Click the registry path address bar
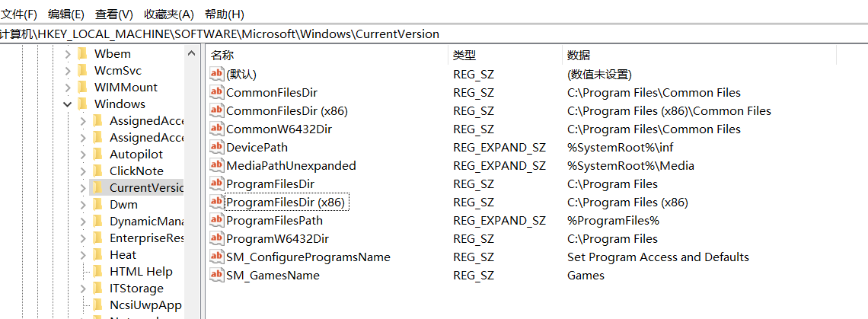 [434, 33]
